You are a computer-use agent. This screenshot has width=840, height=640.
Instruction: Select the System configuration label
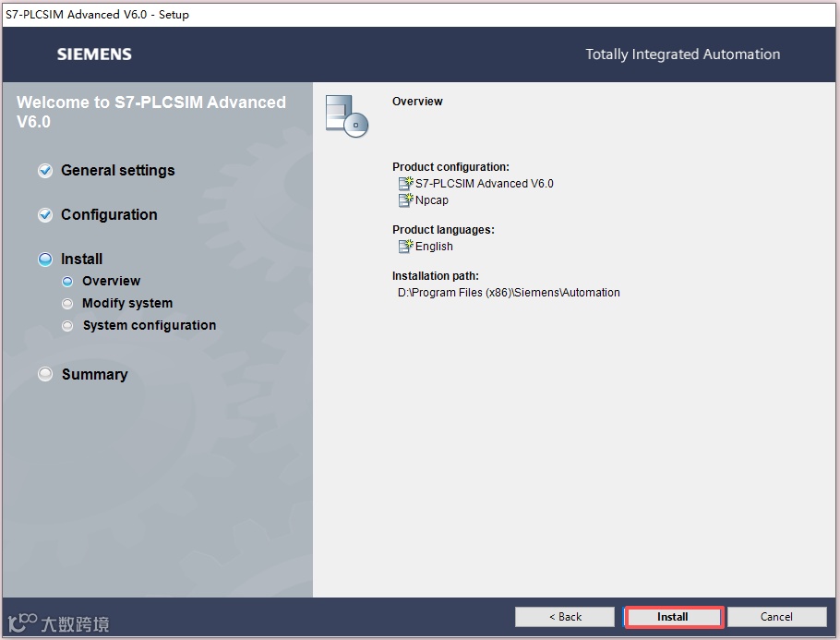(x=150, y=325)
